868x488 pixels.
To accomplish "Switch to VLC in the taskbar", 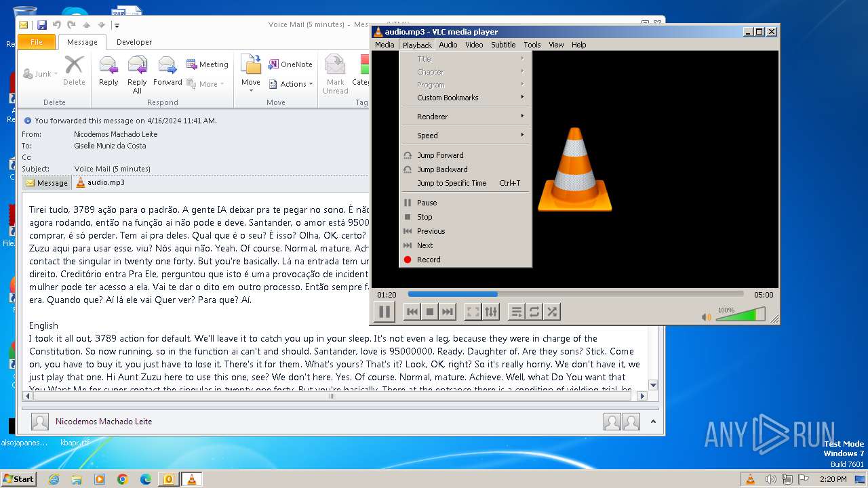I will click(x=192, y=479).
